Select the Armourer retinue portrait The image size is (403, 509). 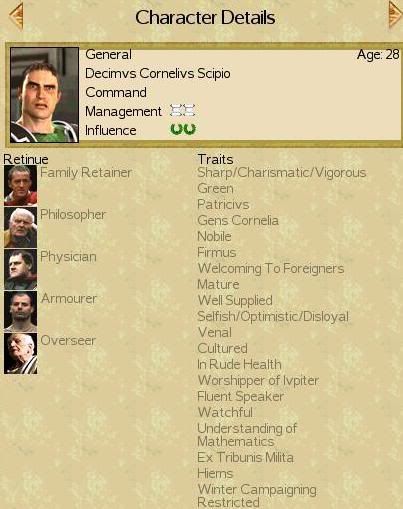click(x=21, y=311)
